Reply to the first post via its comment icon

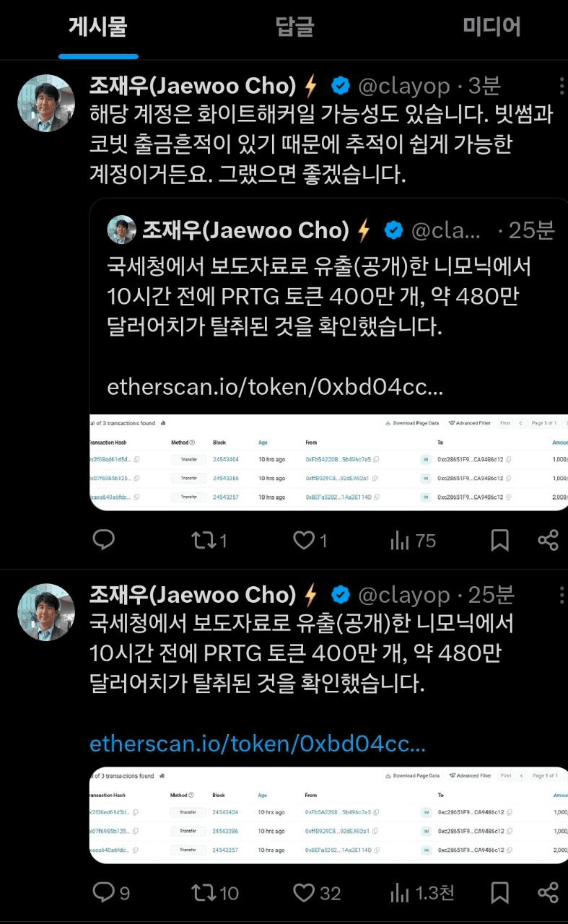pyautogui.click(x=105, y=540)
